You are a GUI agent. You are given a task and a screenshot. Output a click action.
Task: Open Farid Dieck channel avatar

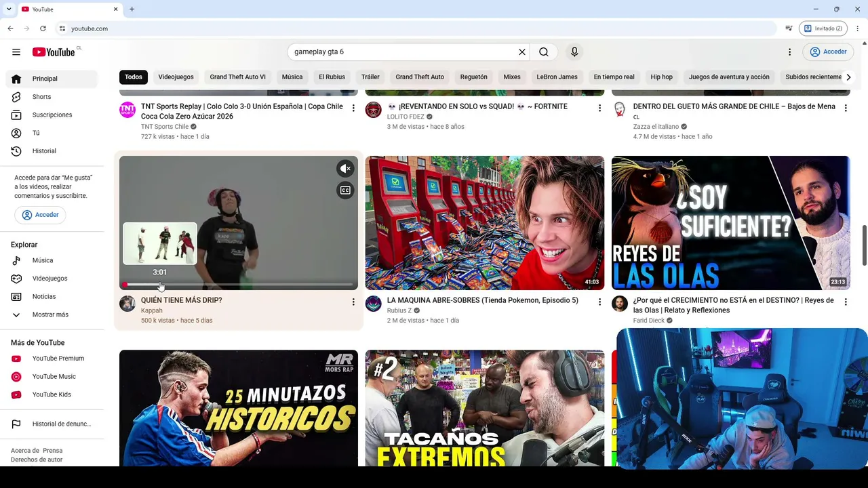pos(620,304)
